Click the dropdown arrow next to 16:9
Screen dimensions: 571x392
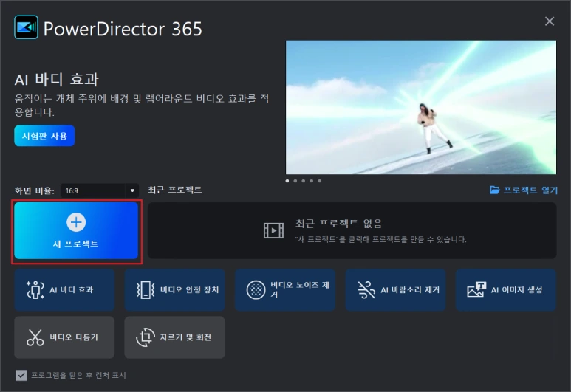tap(132, 190)
